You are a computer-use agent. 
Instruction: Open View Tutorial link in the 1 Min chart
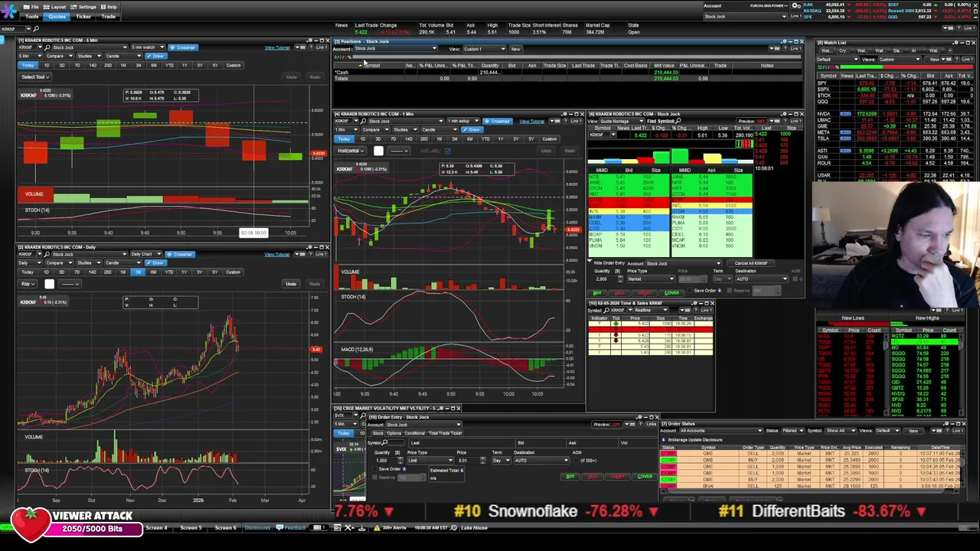[531, 121]
